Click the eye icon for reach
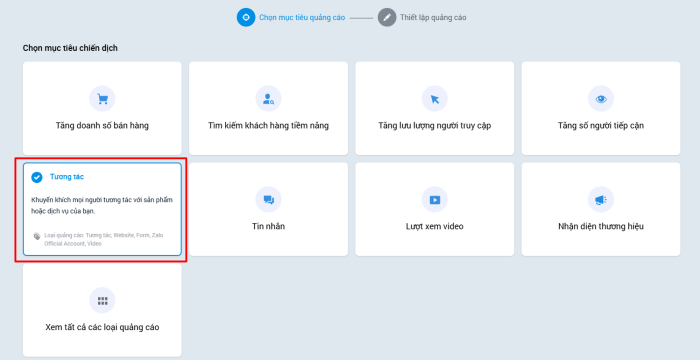 click(601, 99)
